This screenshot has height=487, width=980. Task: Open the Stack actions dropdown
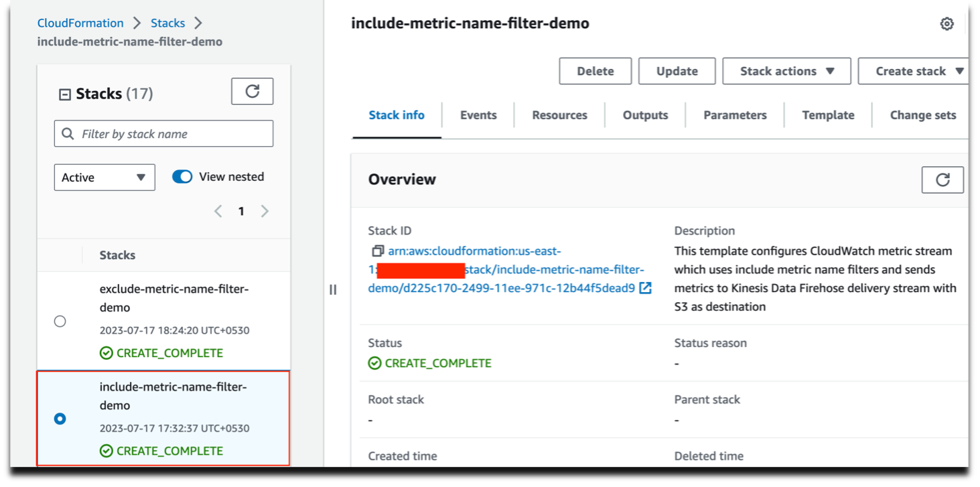coord(786,70)
